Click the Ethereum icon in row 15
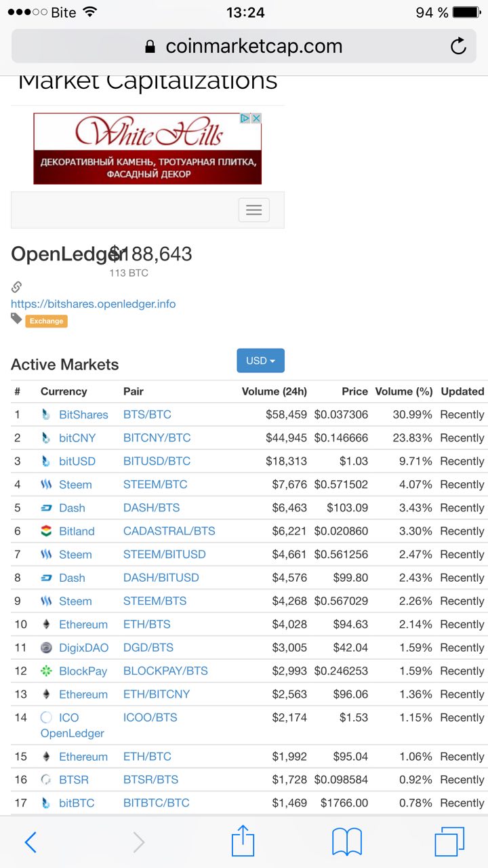The width and height of the screenshot is (488, 868). click(x=46, y=757)
